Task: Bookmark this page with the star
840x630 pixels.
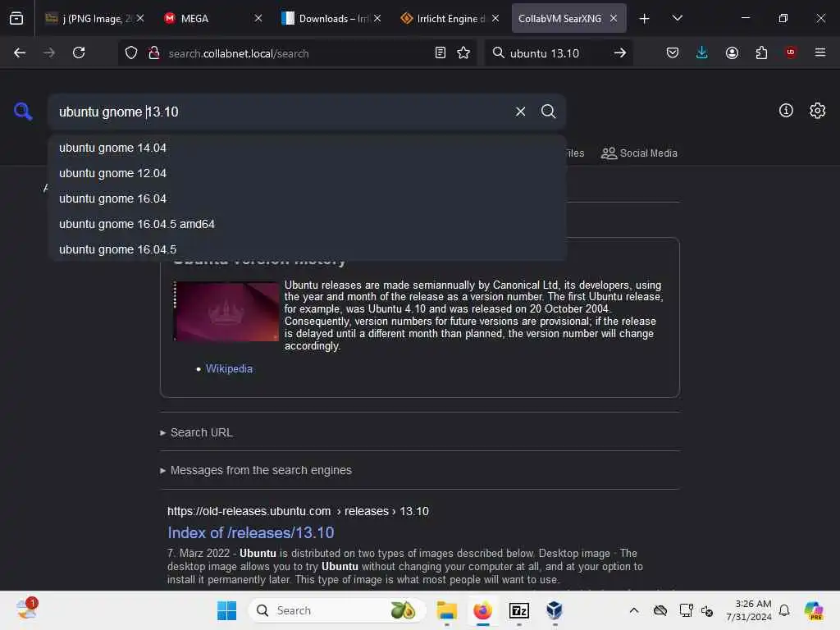Action: 463,52
